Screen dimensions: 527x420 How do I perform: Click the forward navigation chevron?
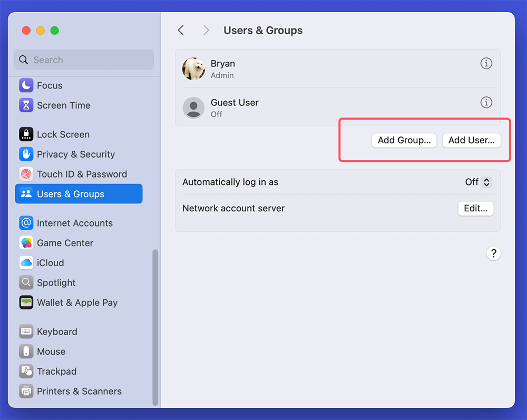pos(206,30)
